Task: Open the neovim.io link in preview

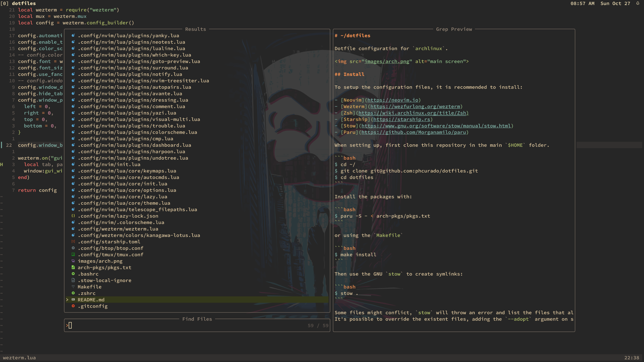Action: (393, 100)
